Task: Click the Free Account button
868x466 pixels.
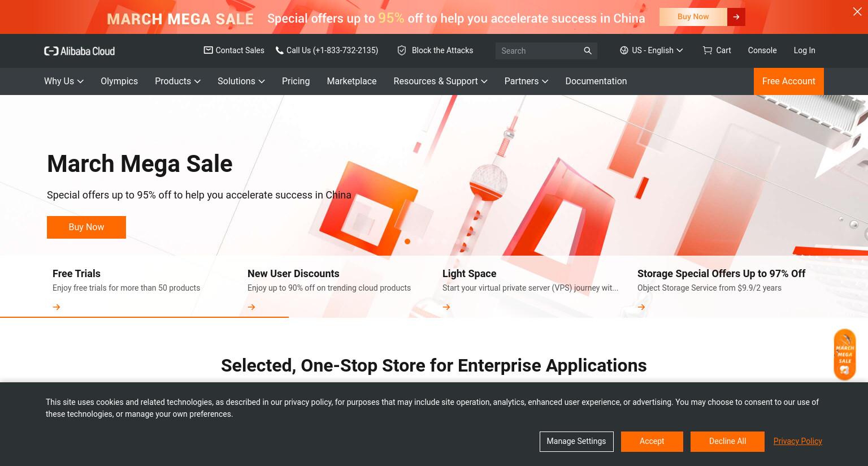Action: (788, 81)
